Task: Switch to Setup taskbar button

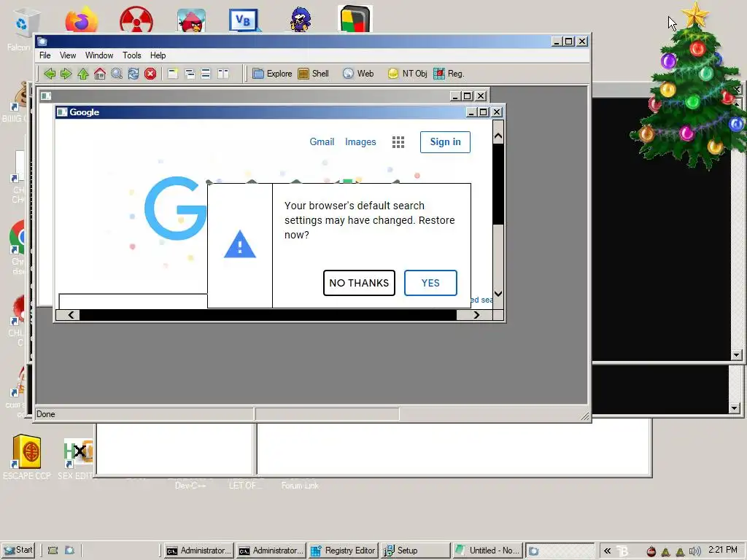Action: point(416,551)
